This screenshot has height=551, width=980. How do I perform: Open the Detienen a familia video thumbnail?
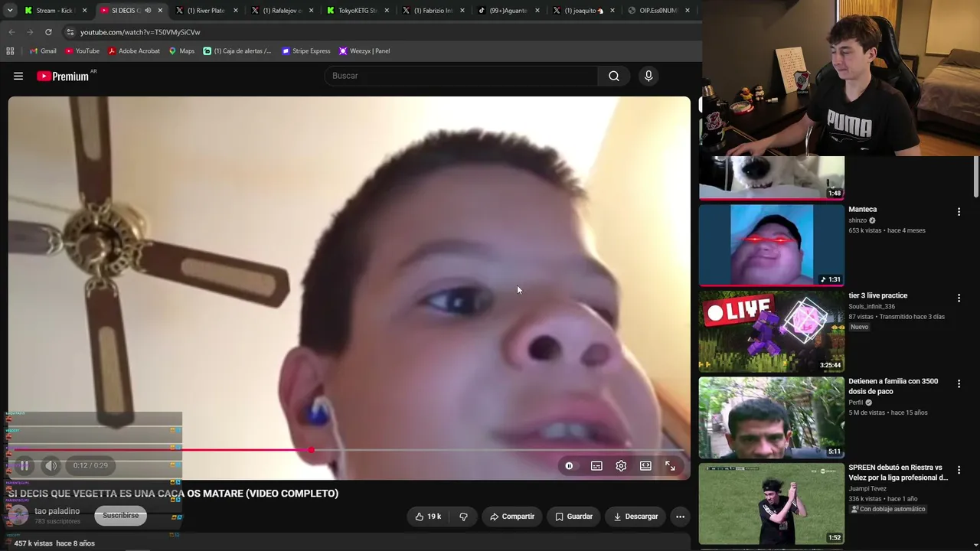pyautogui.click(x=772, y=418)
